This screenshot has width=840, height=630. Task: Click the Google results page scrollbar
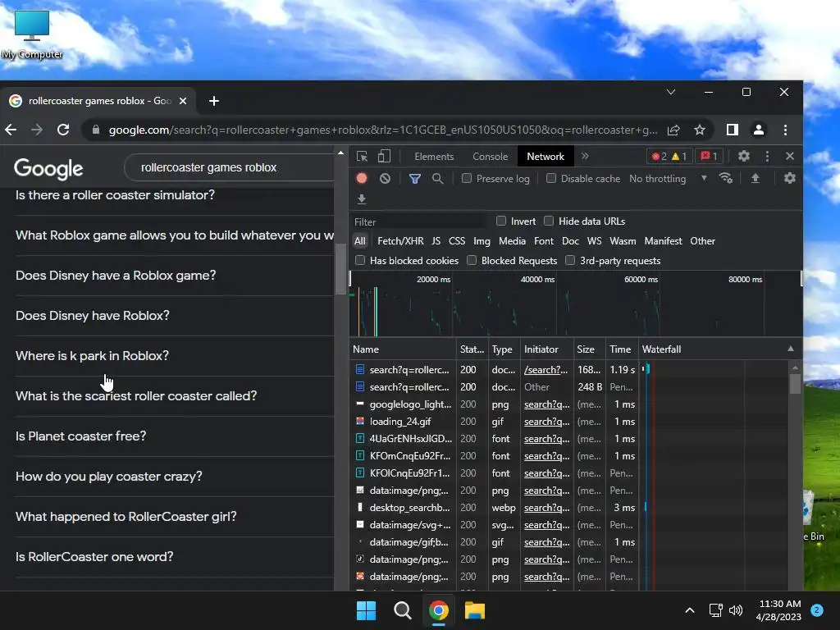click(x=340, y=269)
